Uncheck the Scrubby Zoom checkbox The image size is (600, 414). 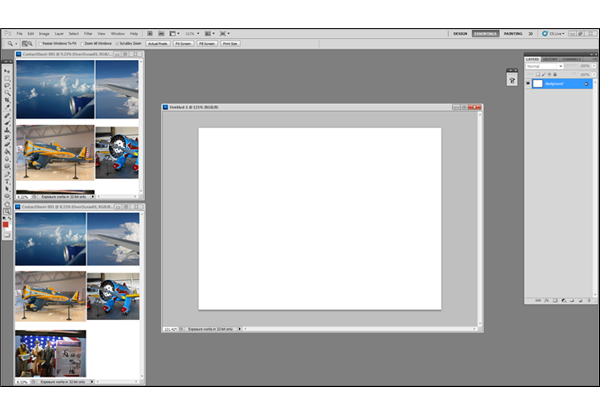(x=117, y=44)
